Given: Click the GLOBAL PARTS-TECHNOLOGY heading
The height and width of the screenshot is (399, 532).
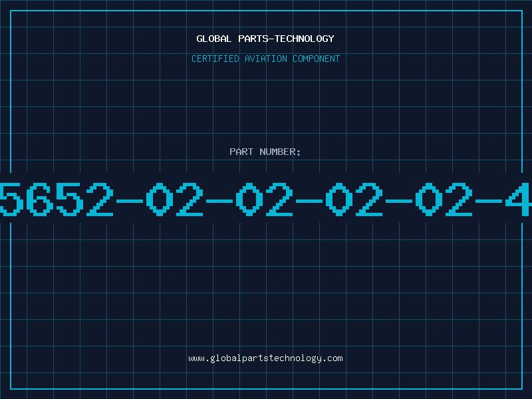Looking at the screenshot, I should point(265,39).
